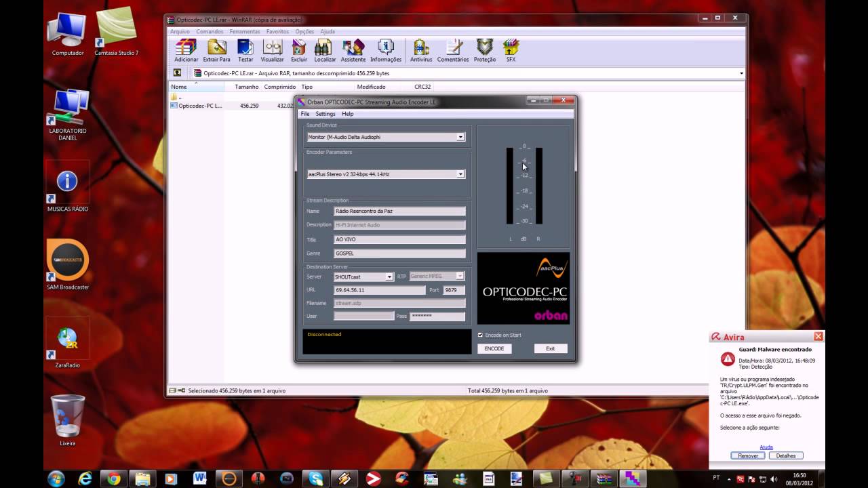Open WinRAR Comandos menu
The image size is (868, 488).
tap(210, 31)
